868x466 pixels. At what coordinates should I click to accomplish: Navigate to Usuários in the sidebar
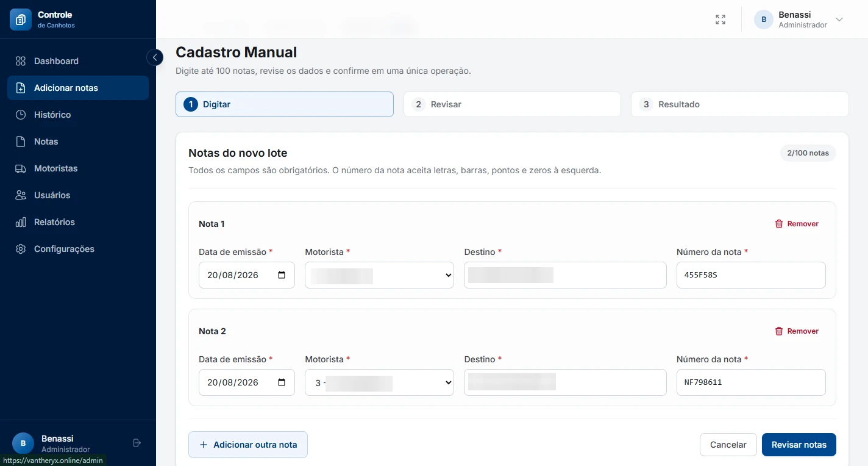(x=78, y=195)
